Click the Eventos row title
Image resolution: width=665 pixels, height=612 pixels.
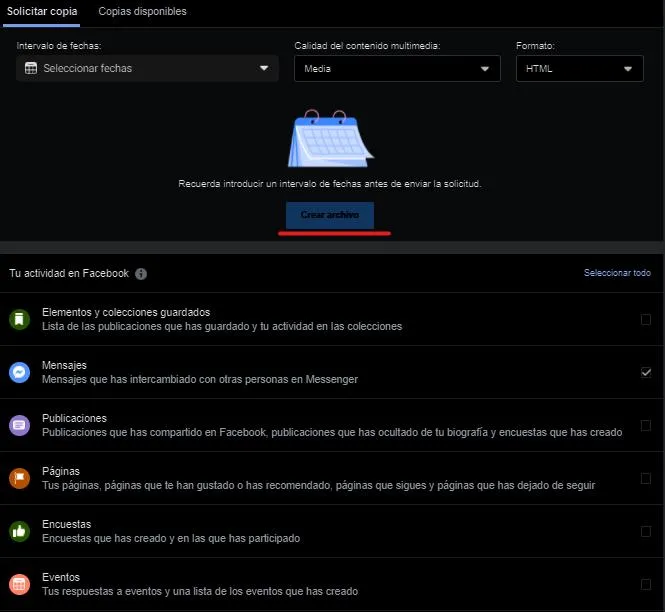pyautogui.click(x=61, y=577)
